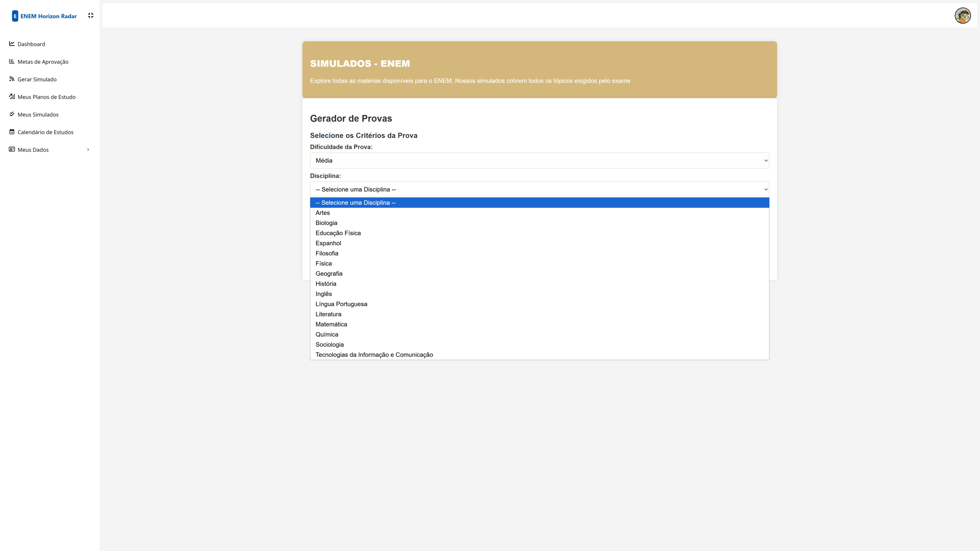Select Matemática from the list
Viewport: 980px width, 551px height.
click(x=539, y=324)
